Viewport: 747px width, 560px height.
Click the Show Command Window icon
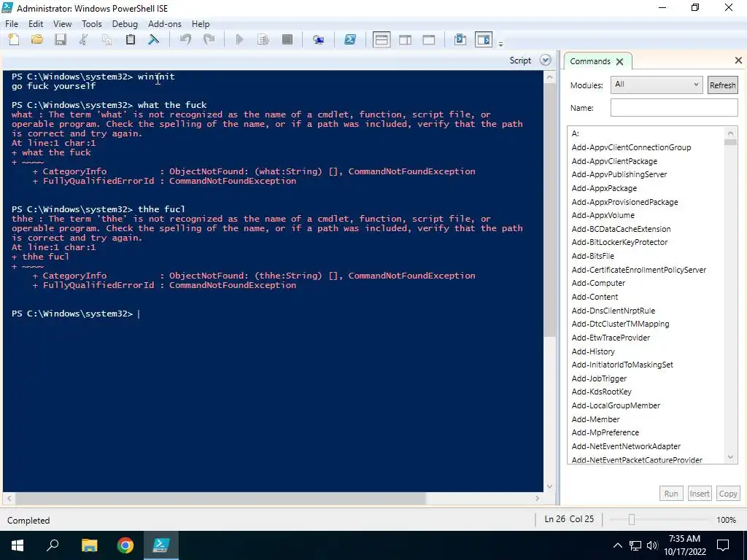(x=460, y=39)
